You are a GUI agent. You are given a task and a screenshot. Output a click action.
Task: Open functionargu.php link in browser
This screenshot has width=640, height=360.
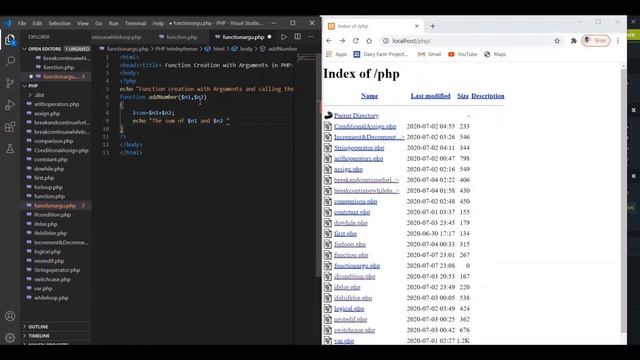pos(357,266)
